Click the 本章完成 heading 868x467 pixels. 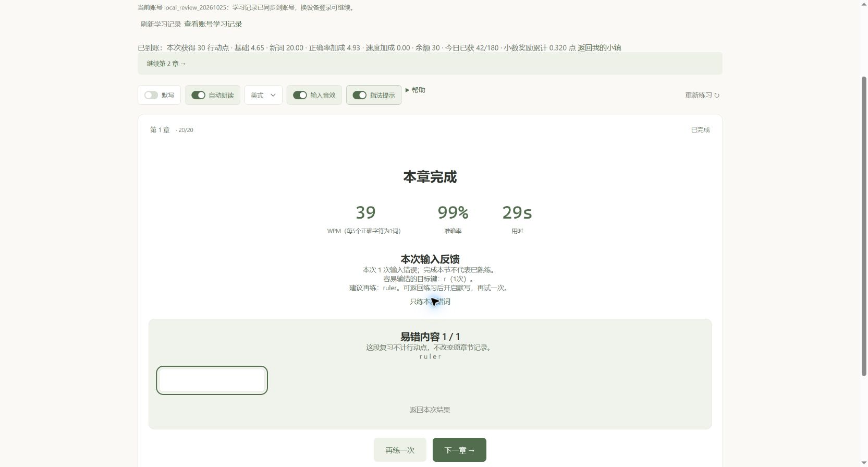430,177
